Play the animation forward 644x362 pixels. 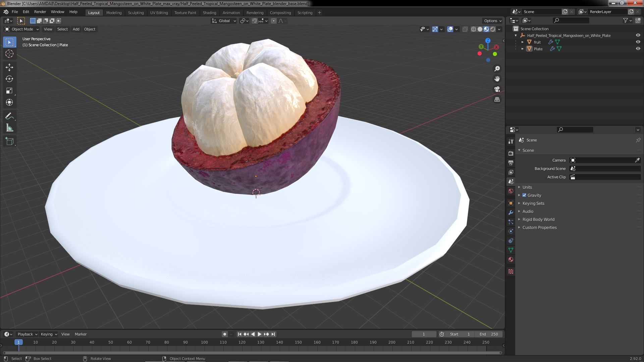point(260,334)
